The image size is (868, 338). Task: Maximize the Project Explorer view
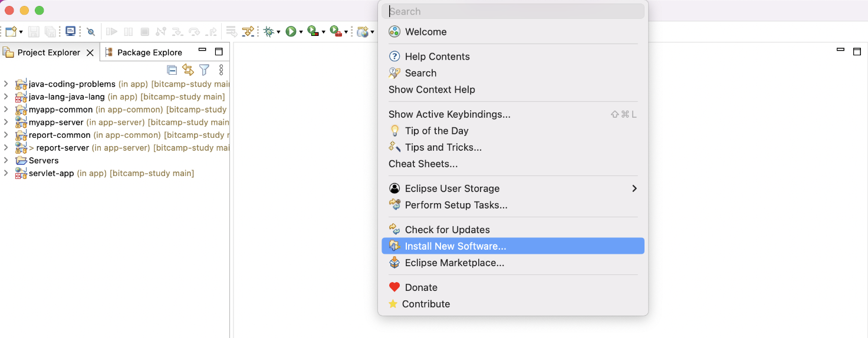point(219,52)
